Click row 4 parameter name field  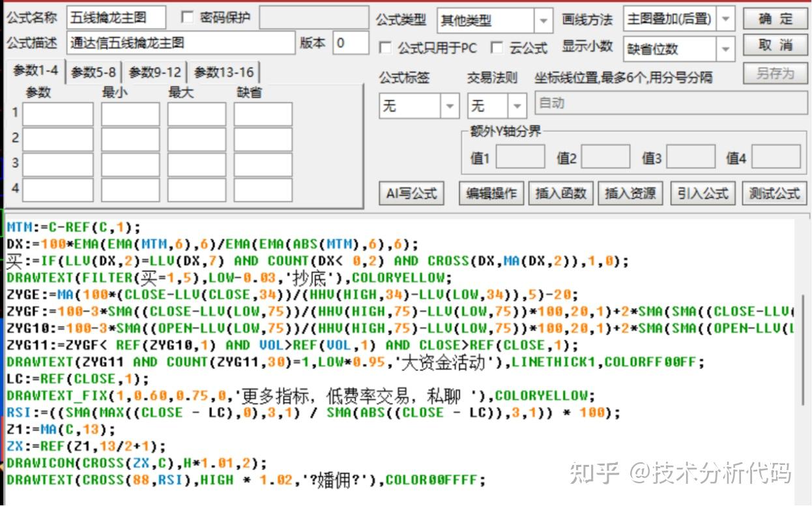pos(58,190)
